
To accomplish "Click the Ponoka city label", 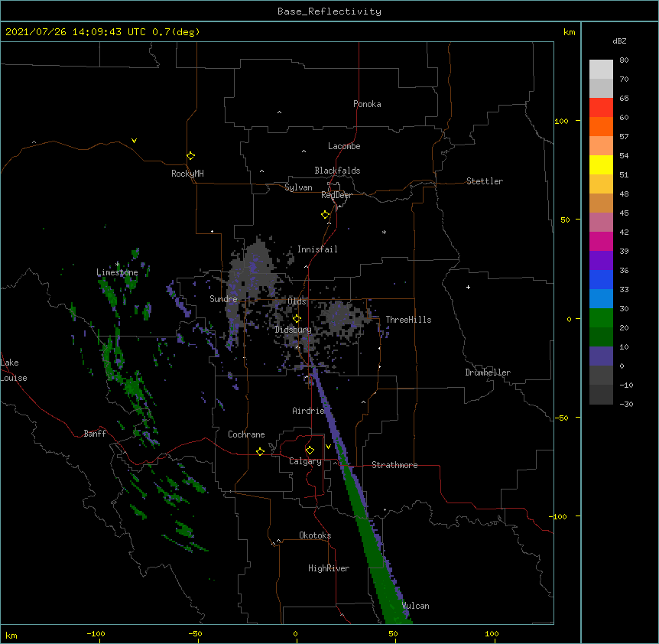I will tap(367, 104).
